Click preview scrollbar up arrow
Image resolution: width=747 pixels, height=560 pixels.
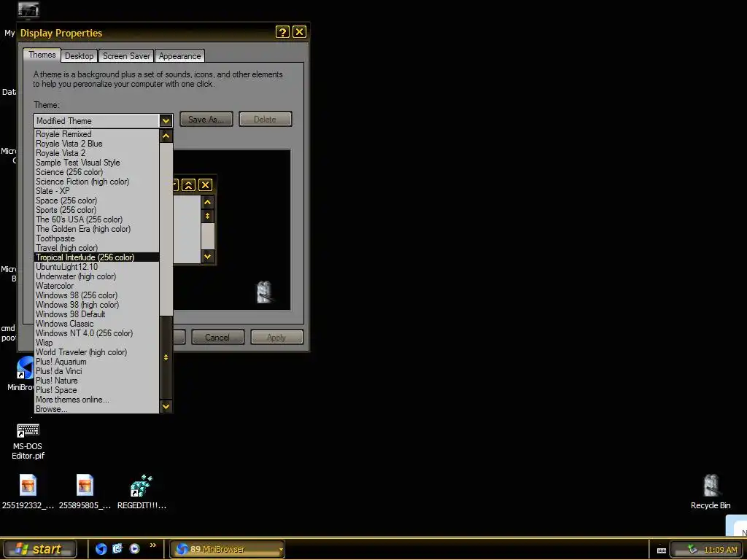pos(207,202)
